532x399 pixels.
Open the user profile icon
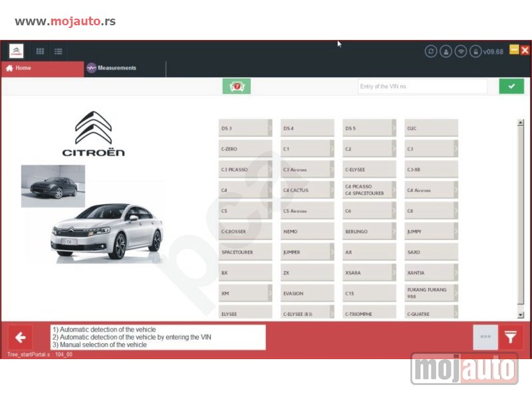click(x=446, y=52)
